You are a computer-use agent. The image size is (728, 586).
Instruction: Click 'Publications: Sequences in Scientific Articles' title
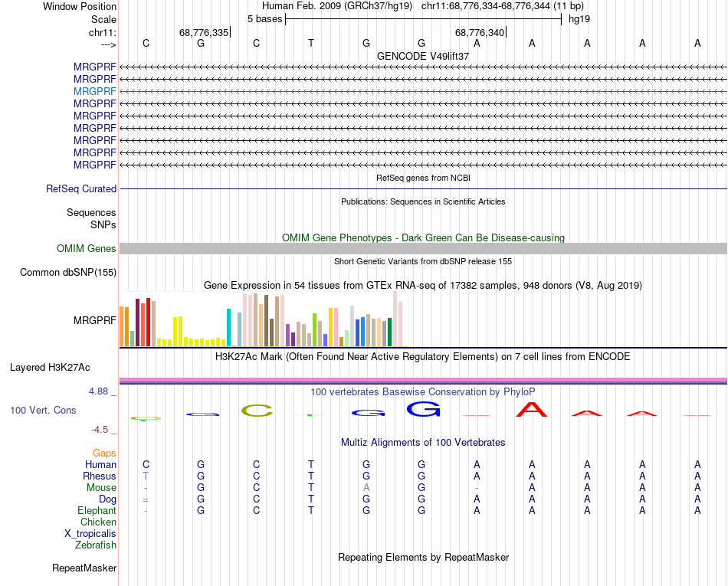click(x=423, y=201)
